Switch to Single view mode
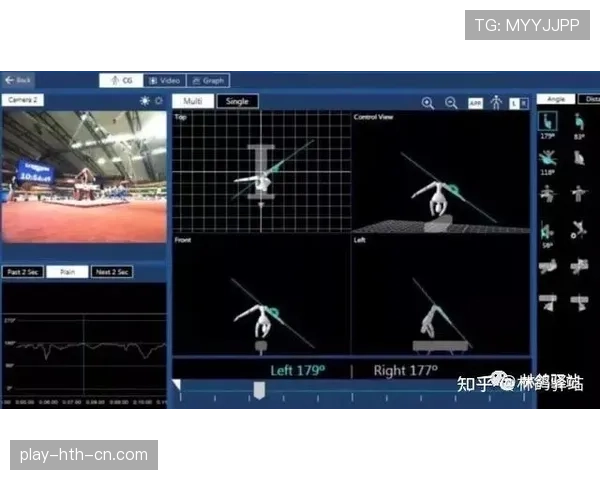Viewport: 600px width, 480px height. click(237, 101)
